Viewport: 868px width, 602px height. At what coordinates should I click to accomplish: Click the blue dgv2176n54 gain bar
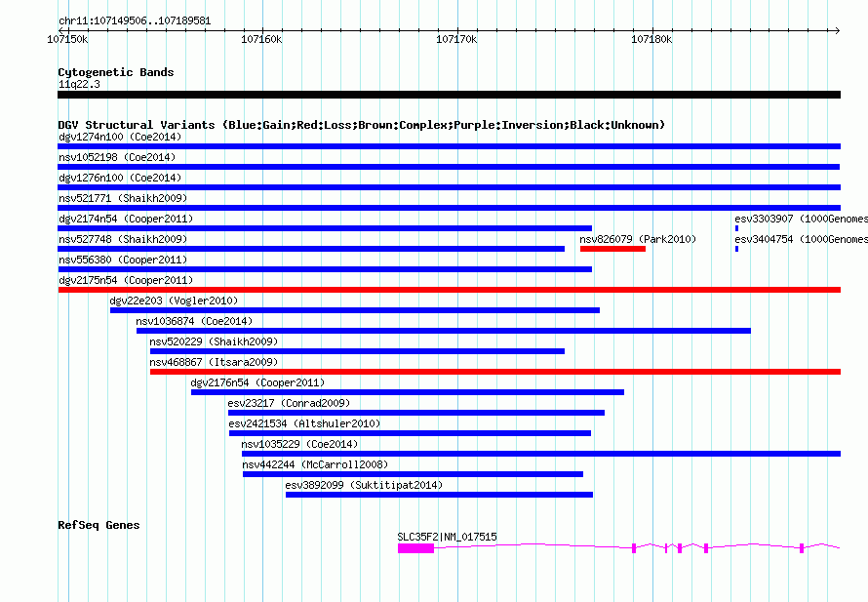pos(408,392)
